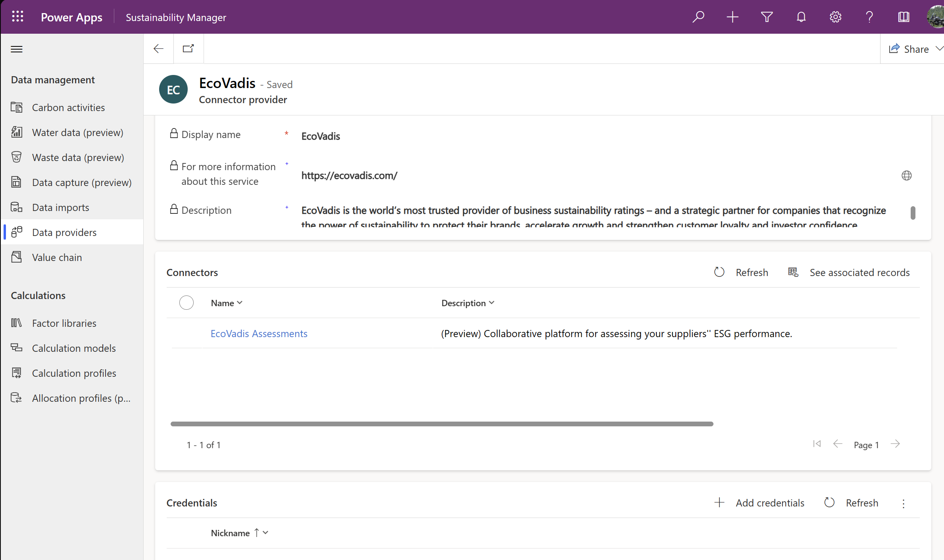Click the Share button
The height and width of the screenshot is (560, 944).
coord(908,49)
